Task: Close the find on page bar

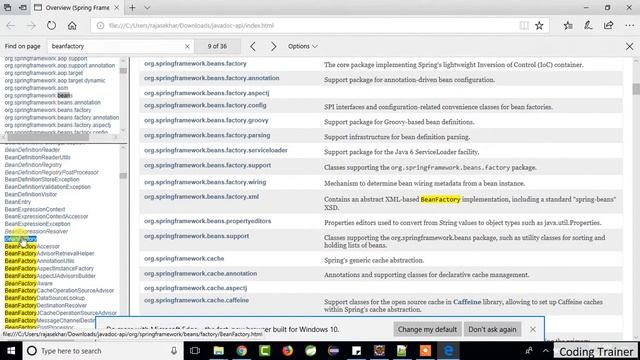Action: [629, 46]
